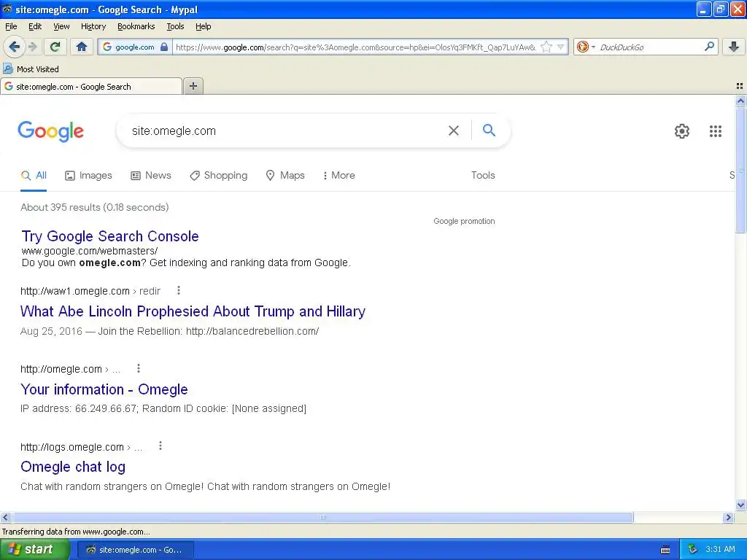Open the Windows start menu
This screenshot has height=560, width=747.
pyautogui.click(x=35, y=550)
